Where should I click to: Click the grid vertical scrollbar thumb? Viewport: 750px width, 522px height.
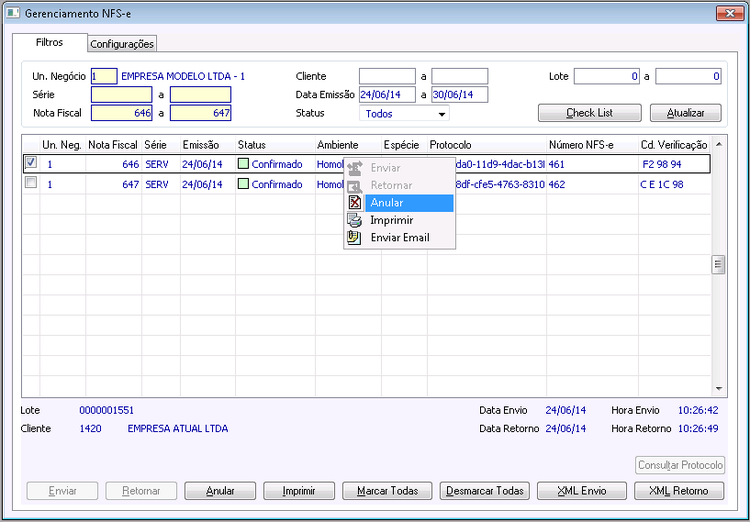[718, 265]
